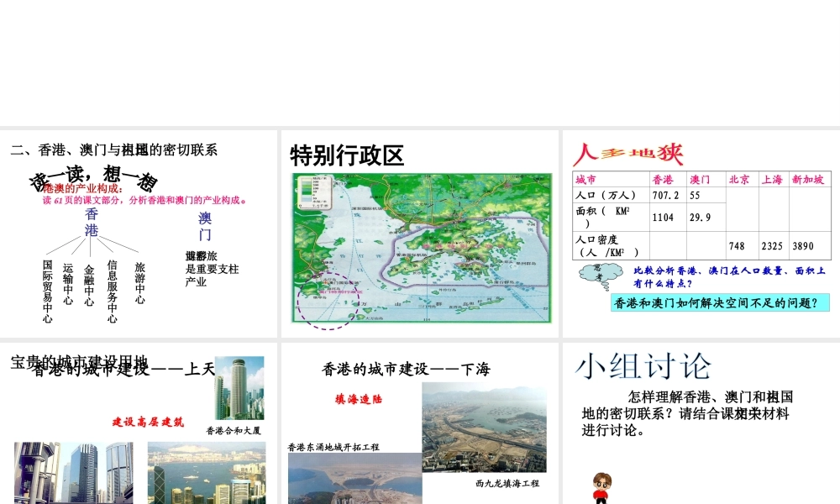Click the density value 3890
This screenshot has height=504, width=840.
tap(803, 246)
